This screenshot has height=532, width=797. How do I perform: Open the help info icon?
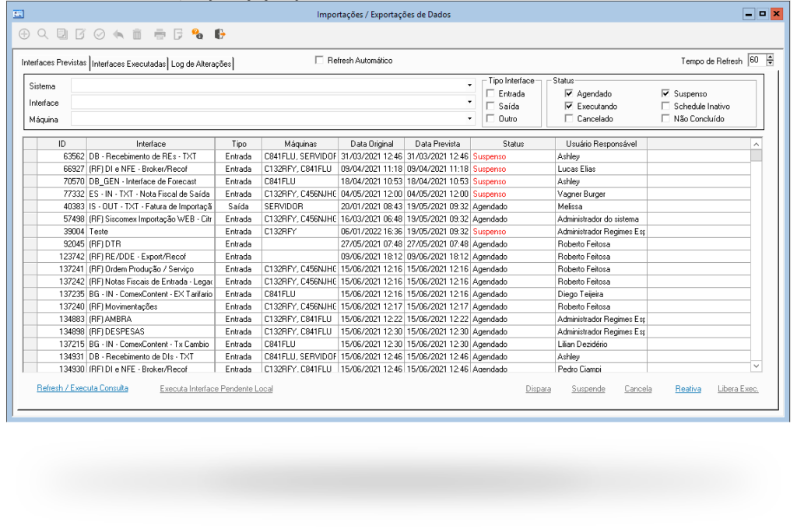coord(197,34)
